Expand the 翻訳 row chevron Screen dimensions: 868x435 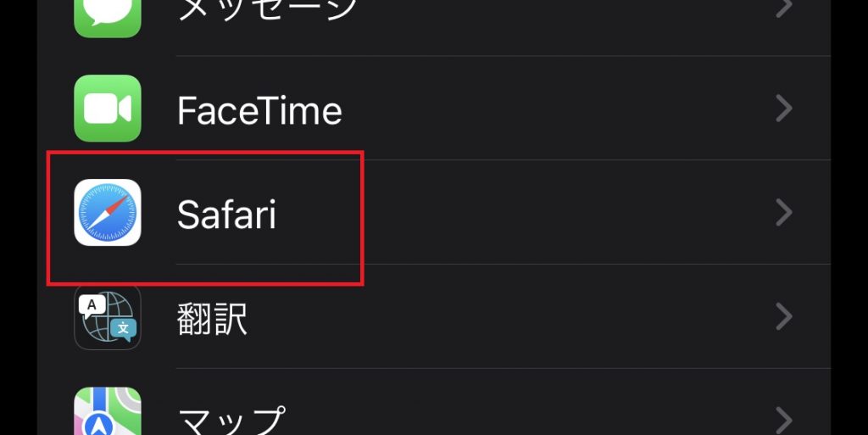783,316
